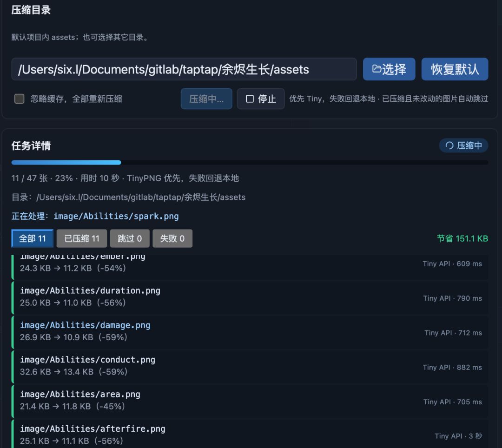Select the image/Abilities/duration.png row
Image resolution: width=502 pixels, height=448 pixels.
(x=250, y=297)
